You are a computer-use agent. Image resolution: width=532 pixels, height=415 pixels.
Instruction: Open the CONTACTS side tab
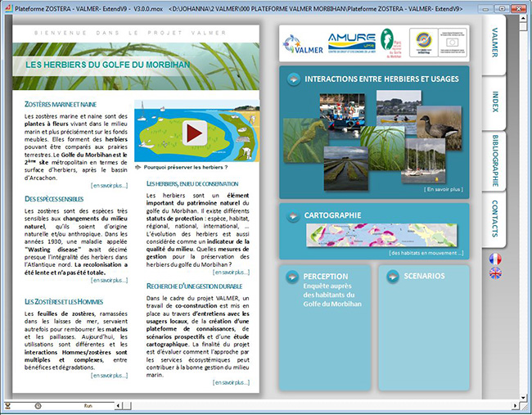[x=494, y=219]
